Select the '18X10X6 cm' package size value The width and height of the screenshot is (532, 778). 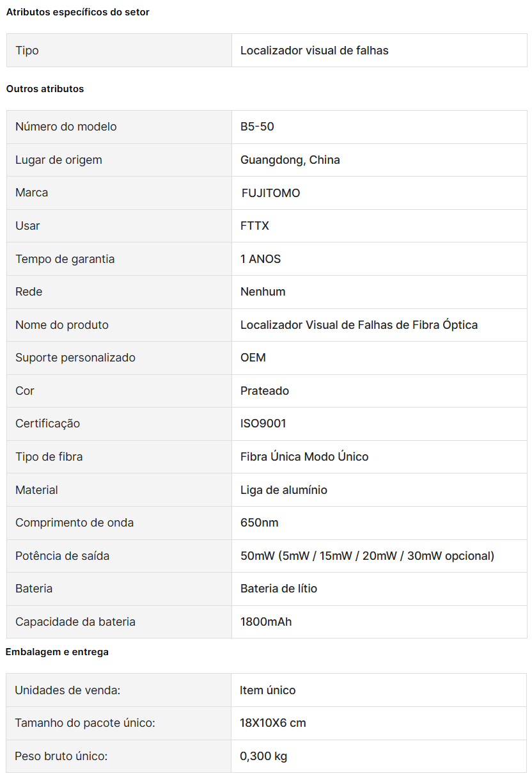point(272,724)
